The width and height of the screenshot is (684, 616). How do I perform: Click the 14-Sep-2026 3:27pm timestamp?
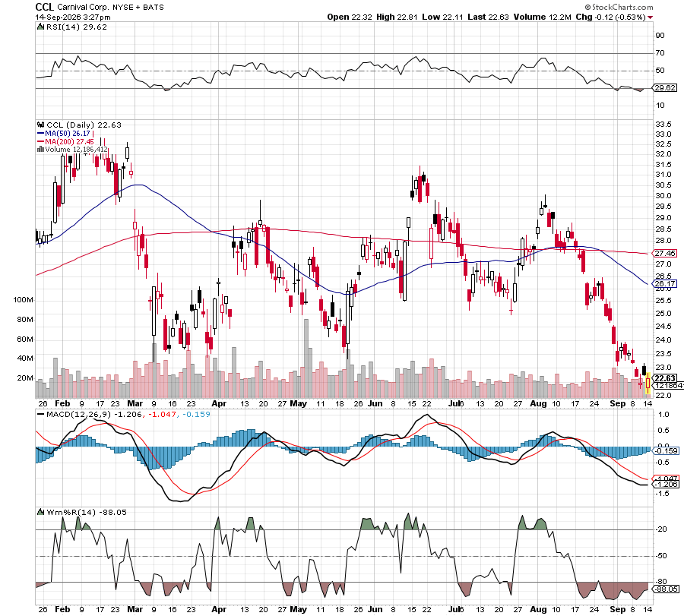[73, 17]
